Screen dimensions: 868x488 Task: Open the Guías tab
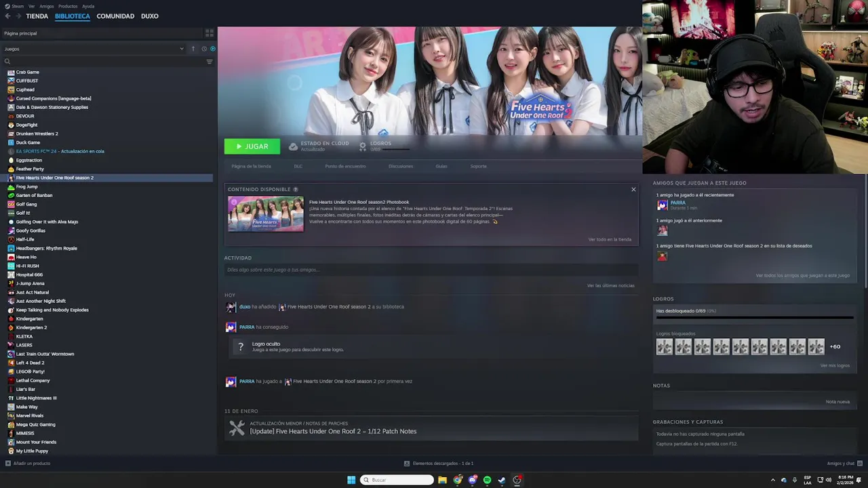pos(441,166)
